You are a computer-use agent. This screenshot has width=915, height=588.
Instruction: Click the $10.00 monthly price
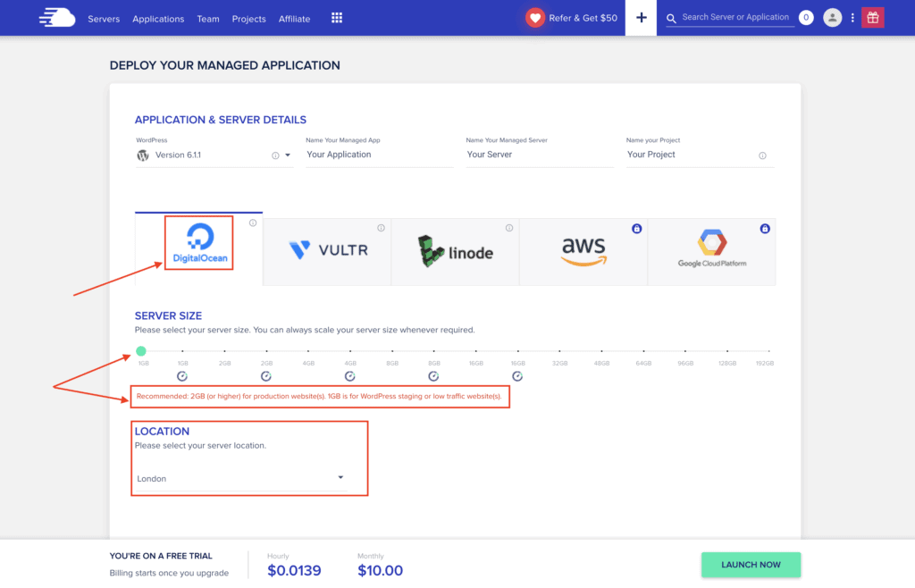point(380,570)
